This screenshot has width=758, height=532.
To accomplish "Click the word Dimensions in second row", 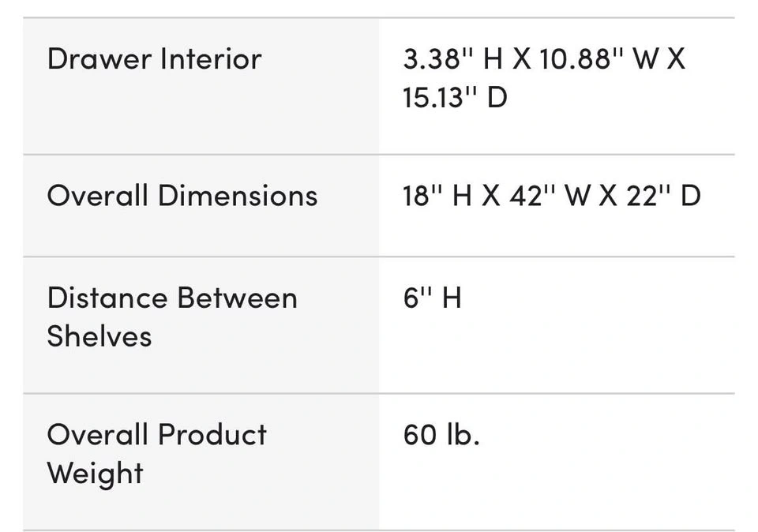I will point(238,196).
